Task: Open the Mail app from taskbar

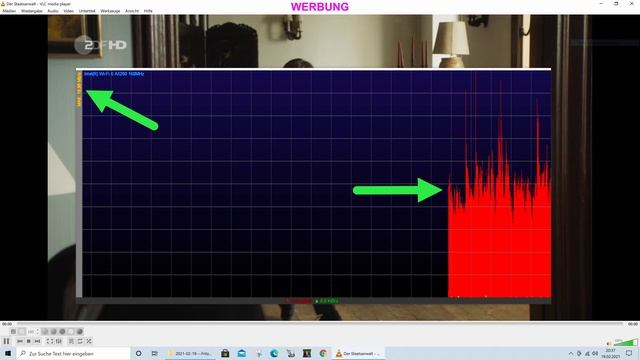Action: 242,353
